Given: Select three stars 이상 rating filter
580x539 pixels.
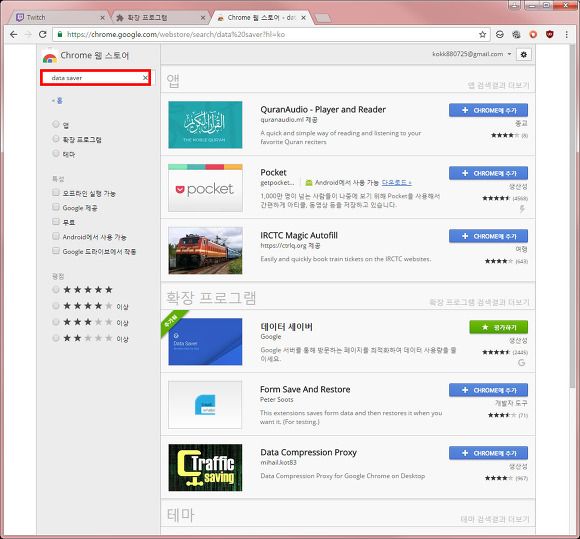Looking at the screenshot, I should [x=55, y=322].
